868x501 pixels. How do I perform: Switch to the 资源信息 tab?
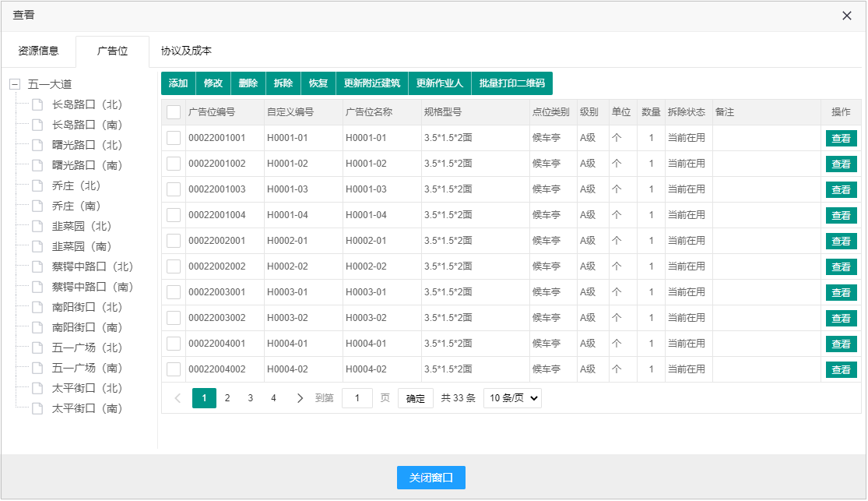pyautogui.click(x=38, y=51)
